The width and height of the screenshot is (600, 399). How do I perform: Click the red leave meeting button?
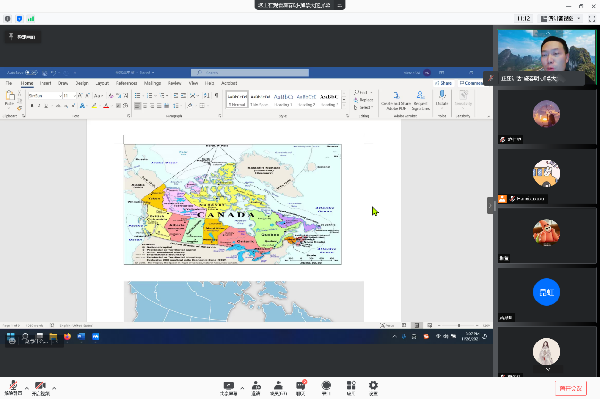[571, 388]
